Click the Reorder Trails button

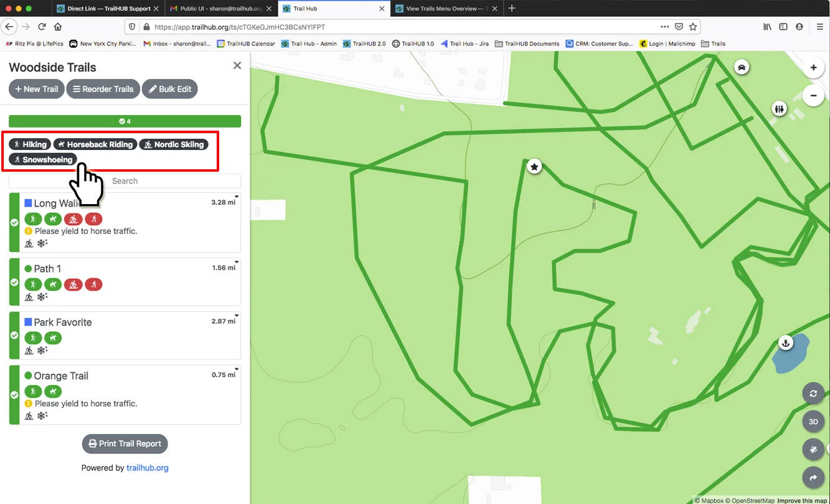(x=103, y=89)
